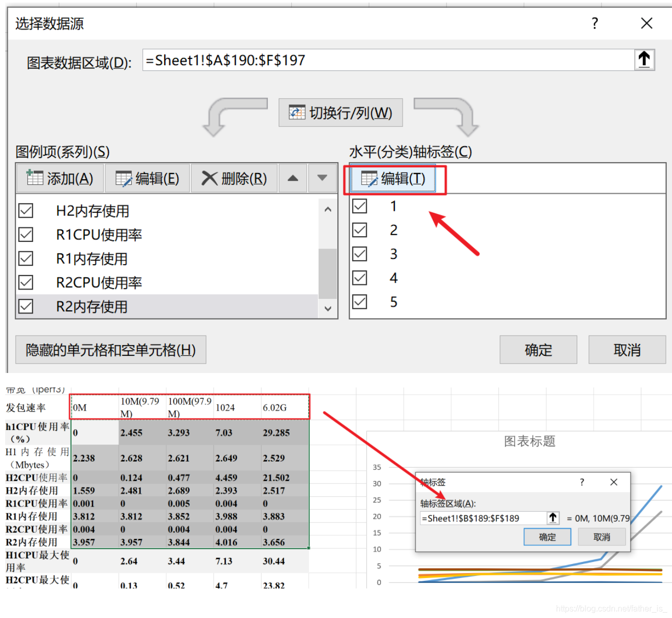Click the H2CPU使用率 row label in spreadsheet
The width and height of the screenshot is (672, 618).
[x=37, y=478]
